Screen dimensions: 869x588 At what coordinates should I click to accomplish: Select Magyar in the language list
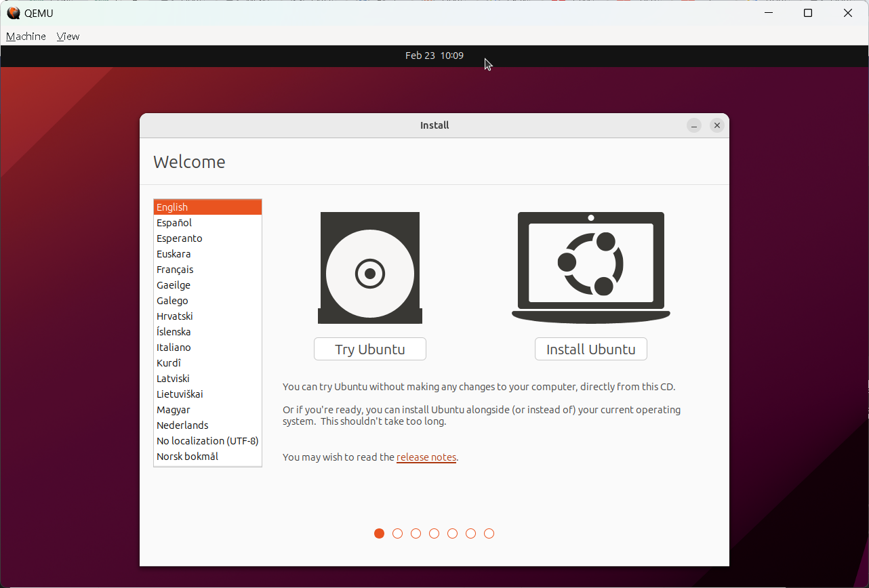(207, 410)
